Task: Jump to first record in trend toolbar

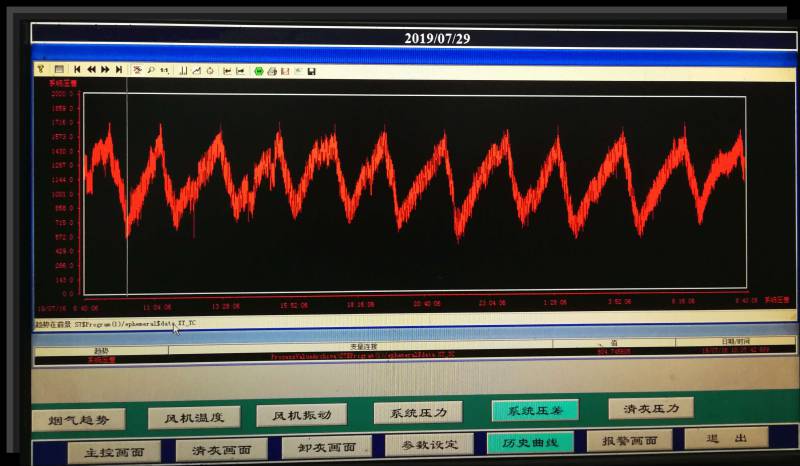Action: coord(77,70)
